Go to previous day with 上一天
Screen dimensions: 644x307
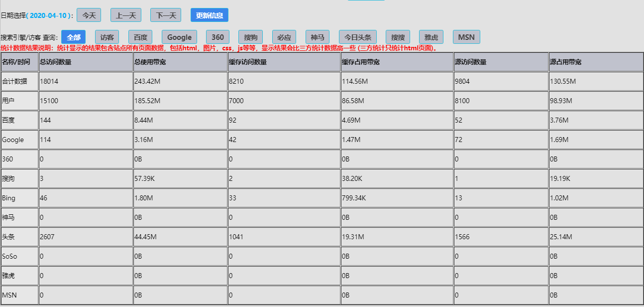[x=126, y=15]
